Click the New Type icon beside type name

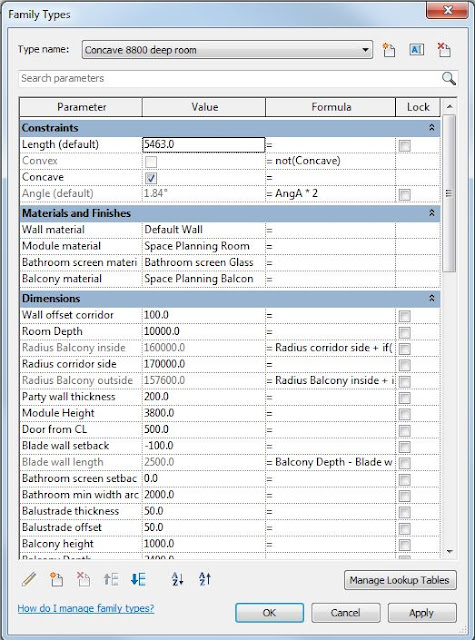(388, 50)
